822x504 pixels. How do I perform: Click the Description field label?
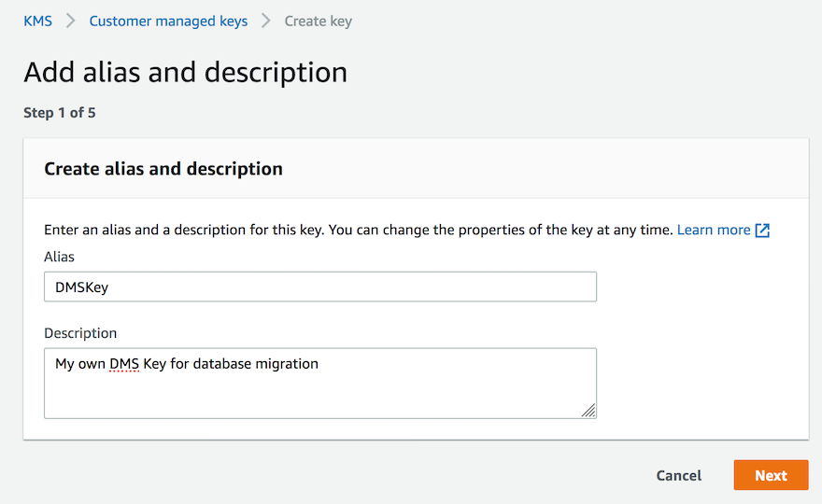click(x=80, y=332)
